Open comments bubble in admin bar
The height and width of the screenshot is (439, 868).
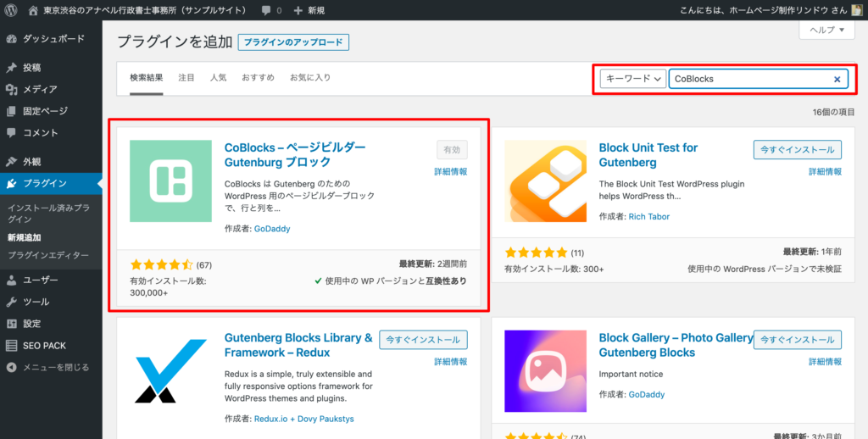tap(267, 10)
